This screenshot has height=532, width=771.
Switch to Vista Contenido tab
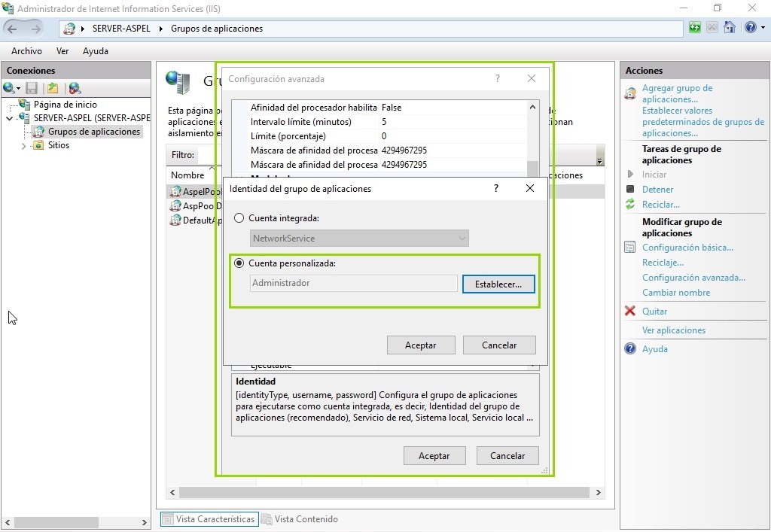tap(300, 519)
